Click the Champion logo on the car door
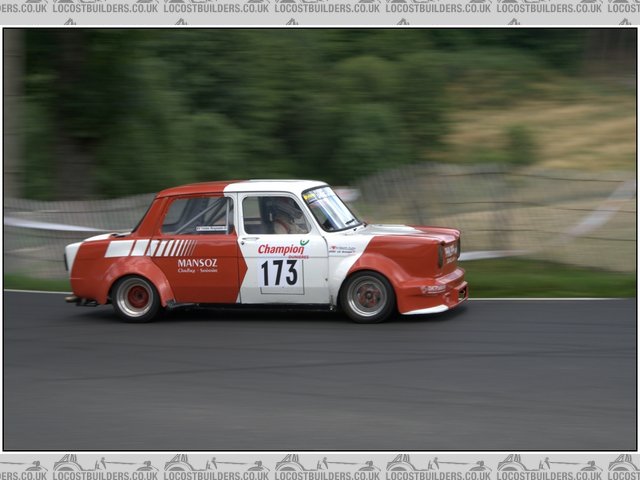The image size is (640, 480). (281, 249)
